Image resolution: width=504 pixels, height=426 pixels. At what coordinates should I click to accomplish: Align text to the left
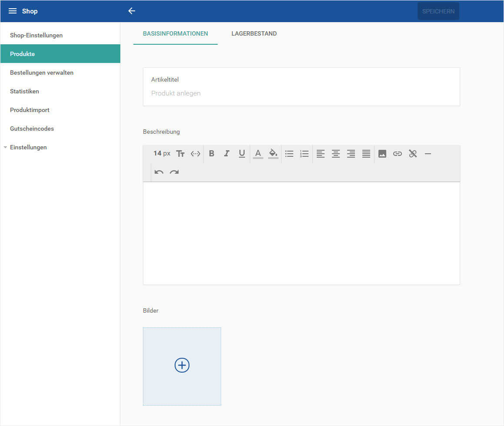[321, 154]
